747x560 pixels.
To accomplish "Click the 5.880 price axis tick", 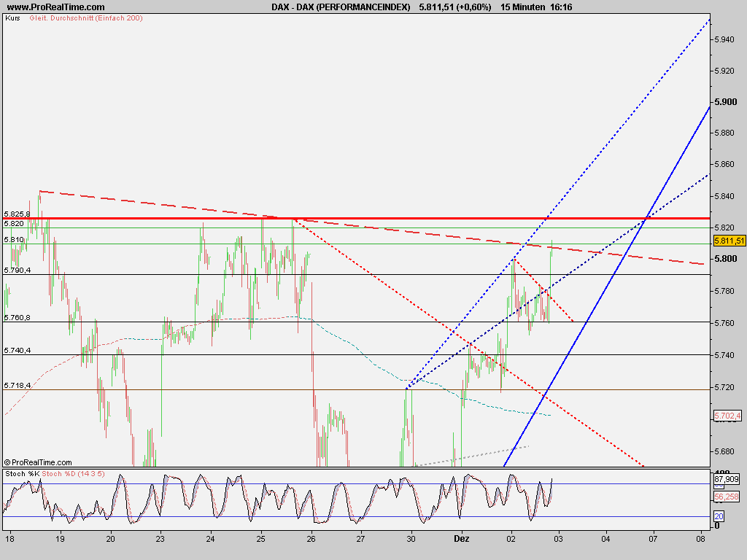I will pyautogui.click(x=724, y=133).
